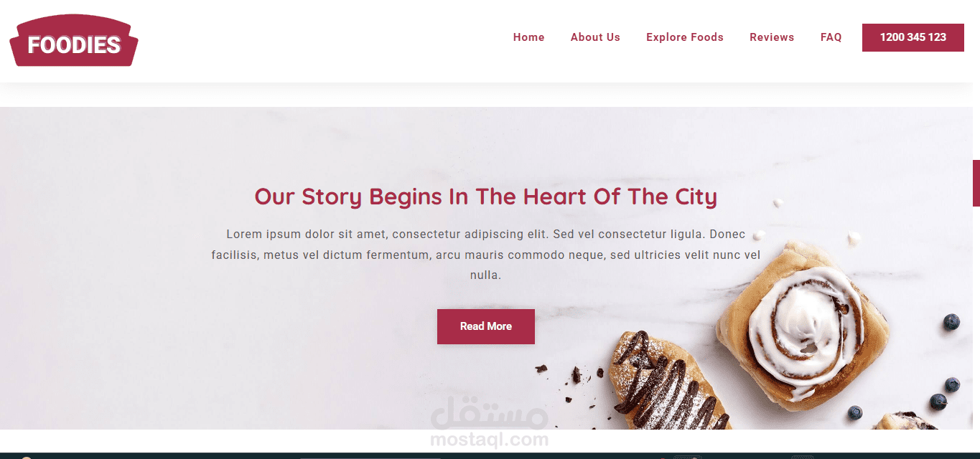Click the chocolate-drizzled pastry image

click(664, 382)
